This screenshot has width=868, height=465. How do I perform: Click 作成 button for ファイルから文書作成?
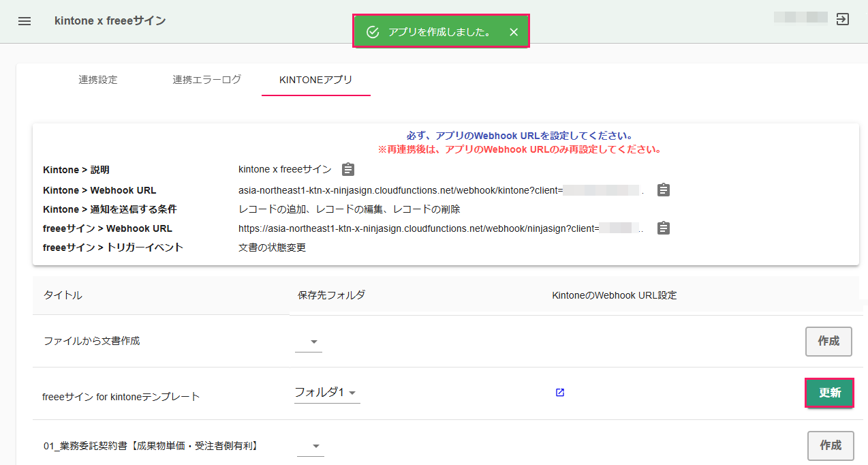828,342
